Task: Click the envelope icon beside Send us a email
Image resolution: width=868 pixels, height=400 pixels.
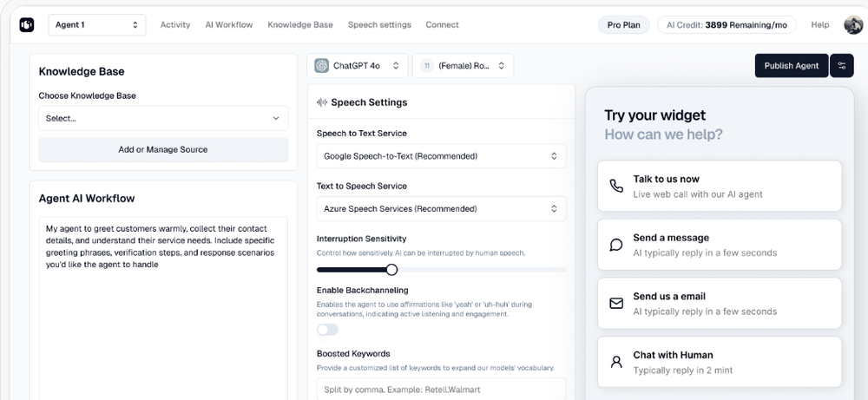Action: point(616,304)
